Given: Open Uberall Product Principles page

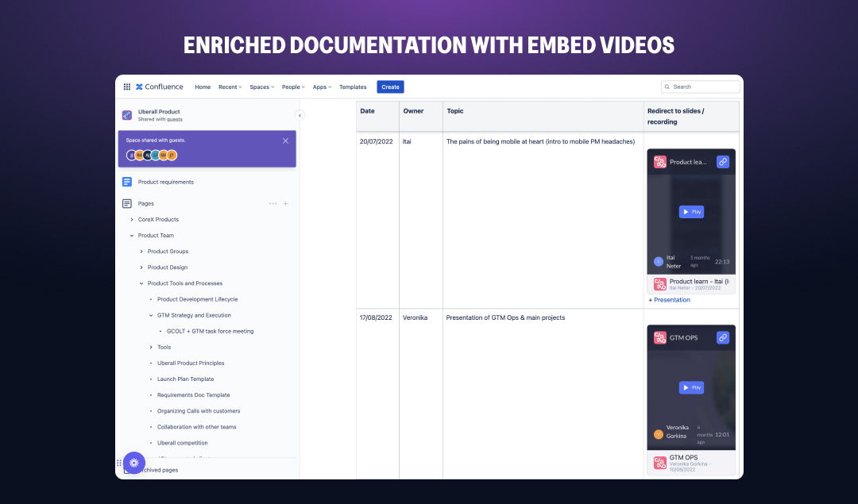Looking at the screenshot, I should [x=191, y=363].
